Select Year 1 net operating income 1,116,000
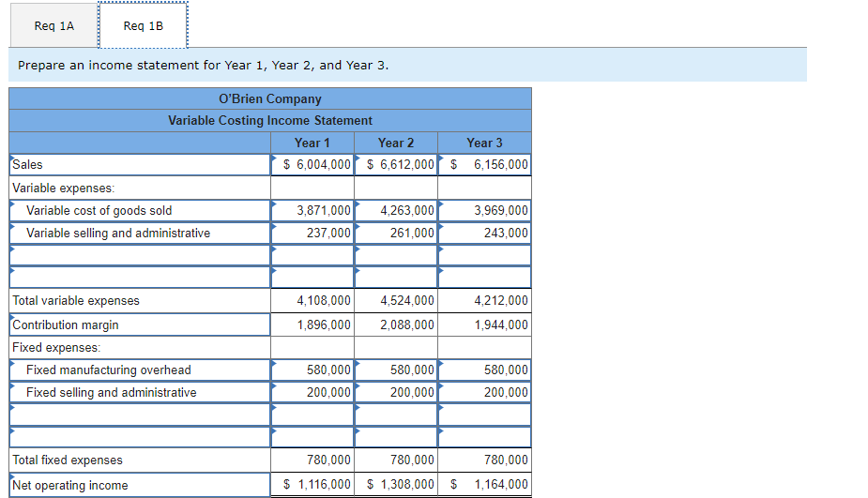 [x=312, y=485]
